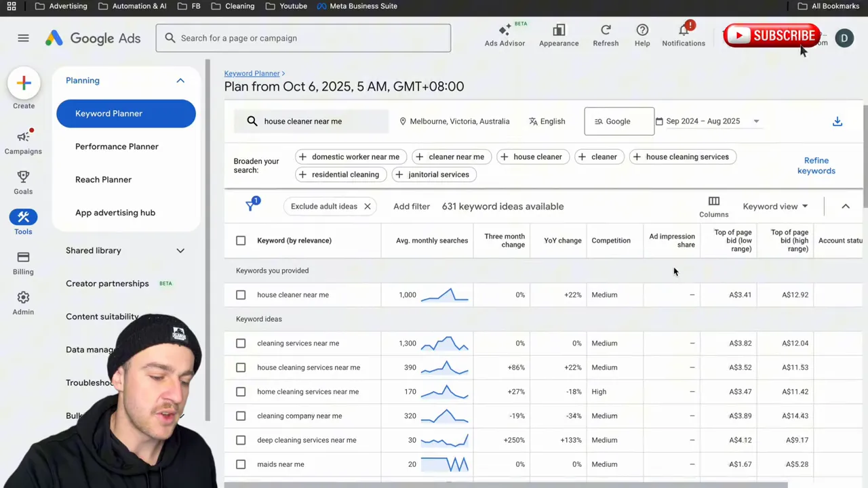Click the Ads Advisor icon
This screenshot has width=868, height=488.
(505, 30)
